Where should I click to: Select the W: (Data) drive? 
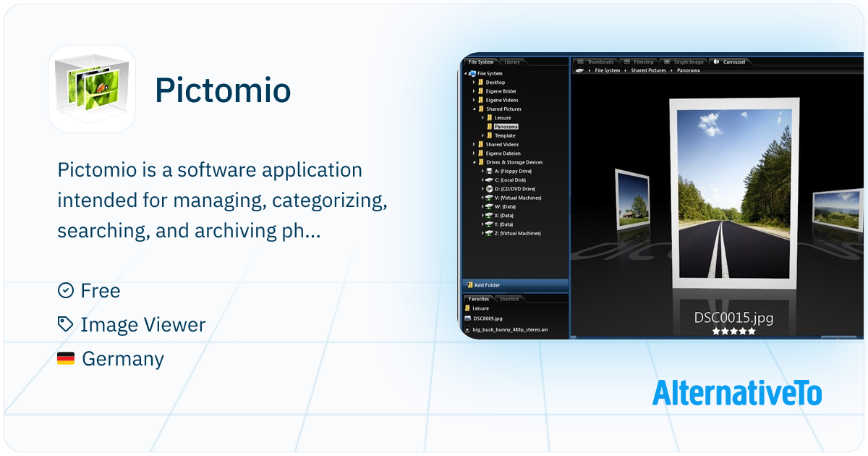[505, 206]
